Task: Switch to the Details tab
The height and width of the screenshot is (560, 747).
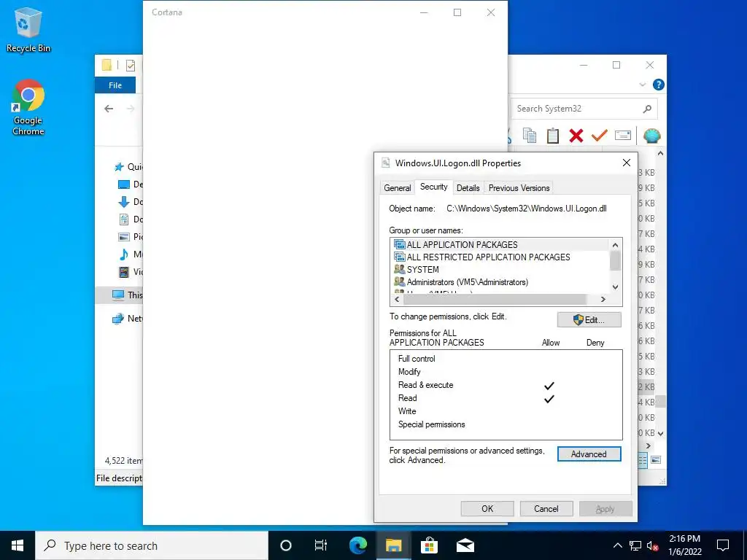Action: point(468,187)
